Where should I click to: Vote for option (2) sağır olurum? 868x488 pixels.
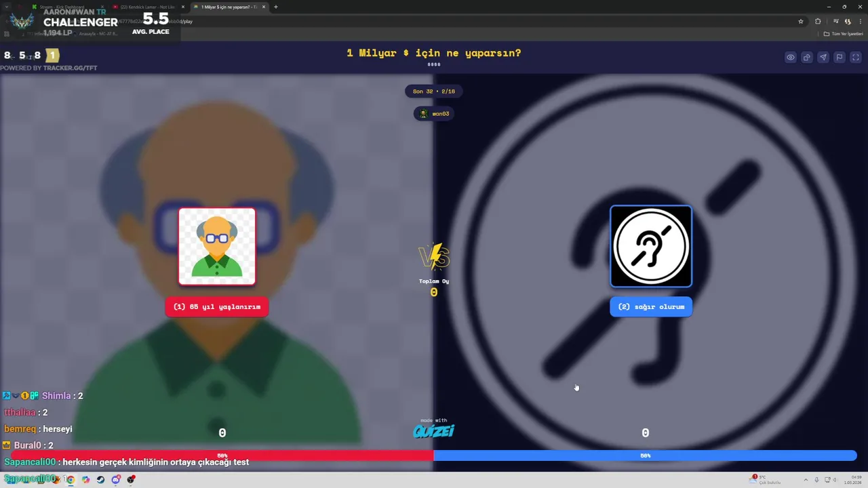coord(651,307)
